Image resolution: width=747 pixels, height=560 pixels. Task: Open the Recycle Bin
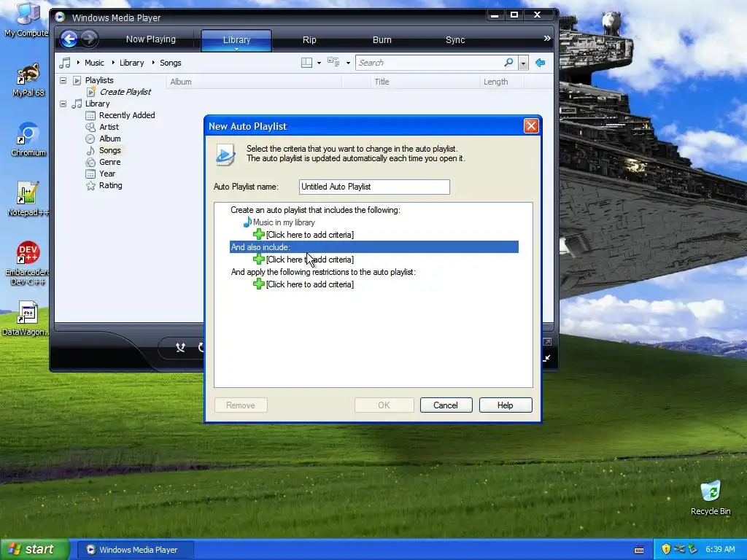coord(711,497)
